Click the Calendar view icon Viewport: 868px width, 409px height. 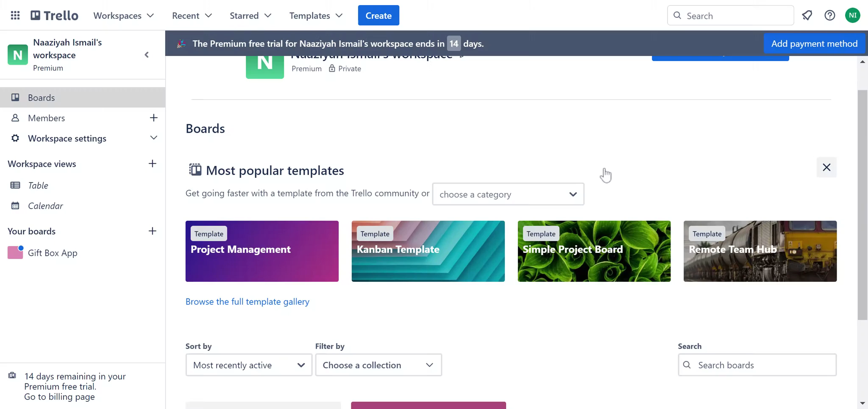(15, 206)
